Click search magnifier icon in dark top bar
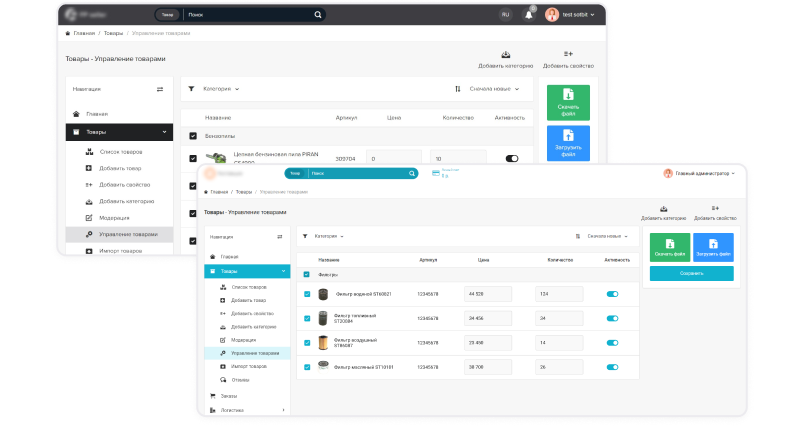 (318, 16)
